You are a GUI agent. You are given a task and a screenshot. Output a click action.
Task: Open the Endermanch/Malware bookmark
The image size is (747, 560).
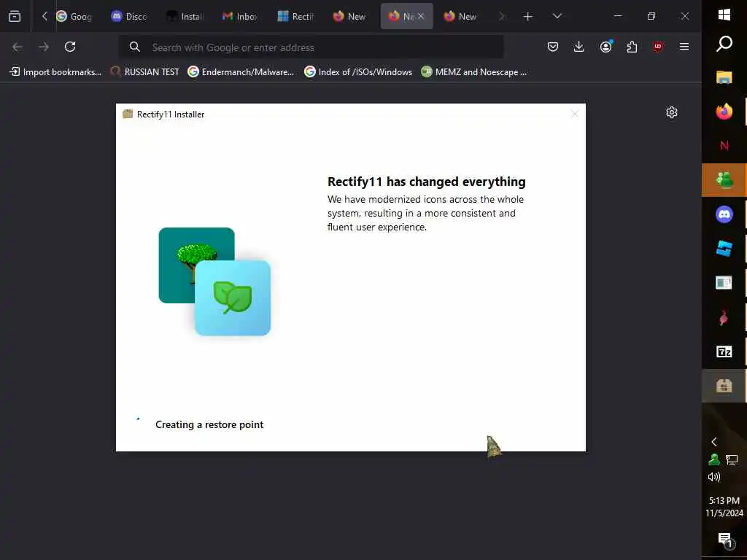(x=241, y=72)
